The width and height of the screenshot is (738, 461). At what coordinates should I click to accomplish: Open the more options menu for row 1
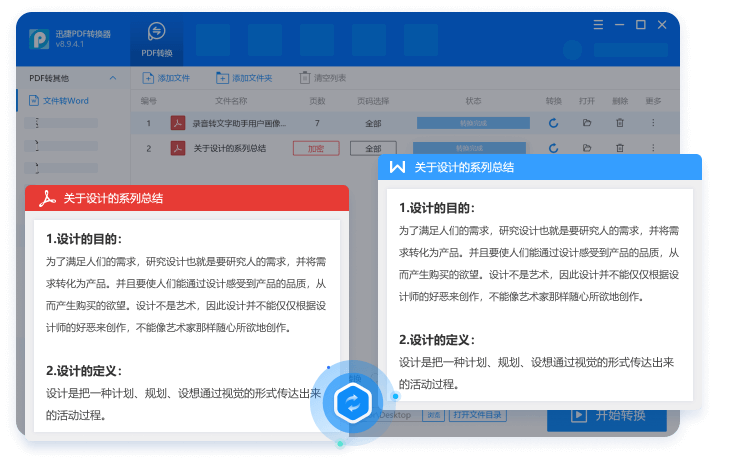point(653,123)
